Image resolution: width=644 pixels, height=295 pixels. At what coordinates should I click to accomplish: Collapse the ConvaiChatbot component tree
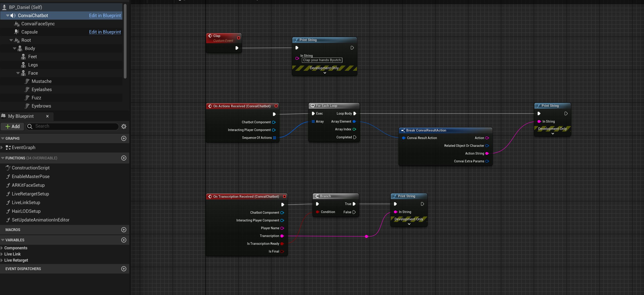pyautogui.click(x=8, y=16)
